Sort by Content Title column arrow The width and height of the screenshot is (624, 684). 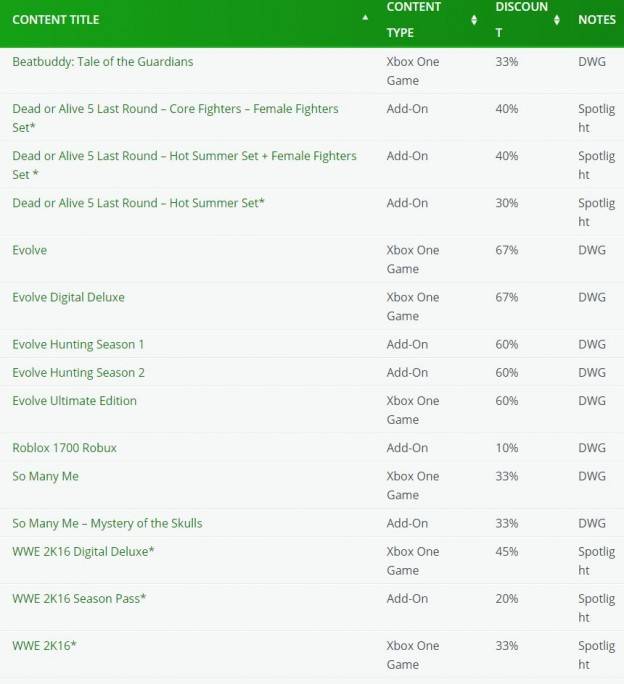pyautogui.click(x=365, y=18)
